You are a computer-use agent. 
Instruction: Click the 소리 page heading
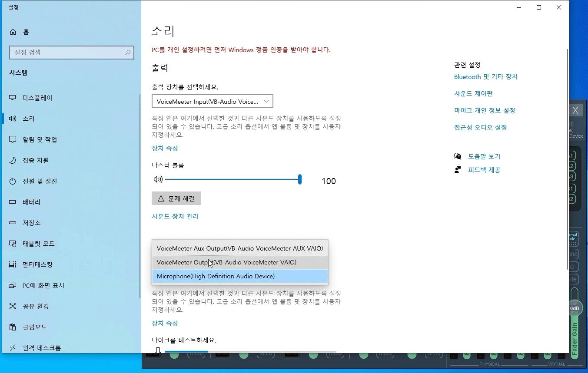163,31
